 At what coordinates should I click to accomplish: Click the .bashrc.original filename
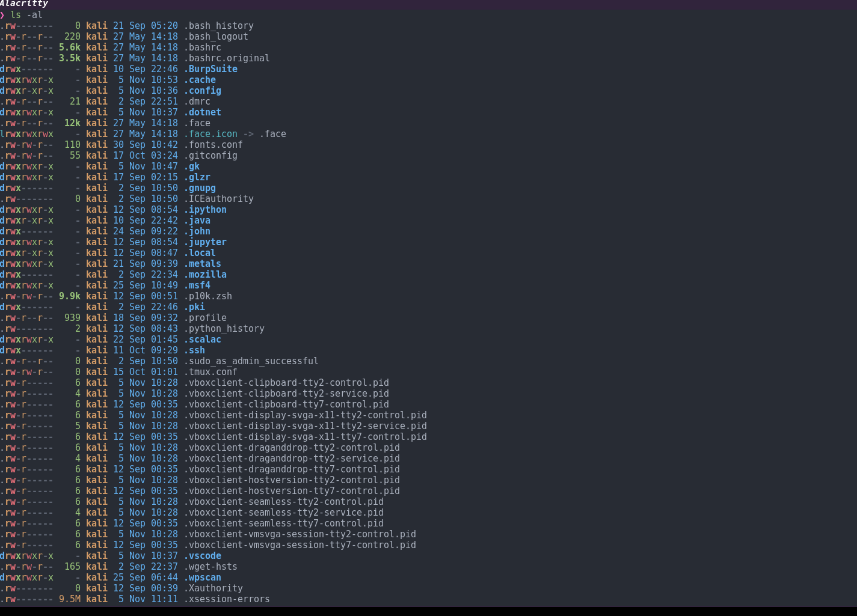(x=227, y=58)
